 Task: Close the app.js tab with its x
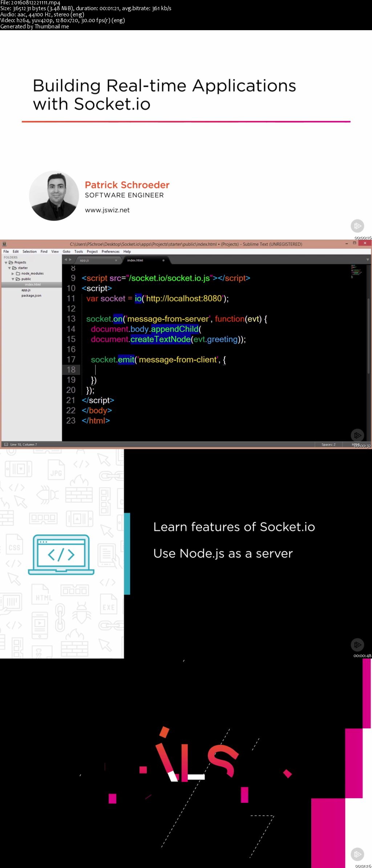click(116, 260)
